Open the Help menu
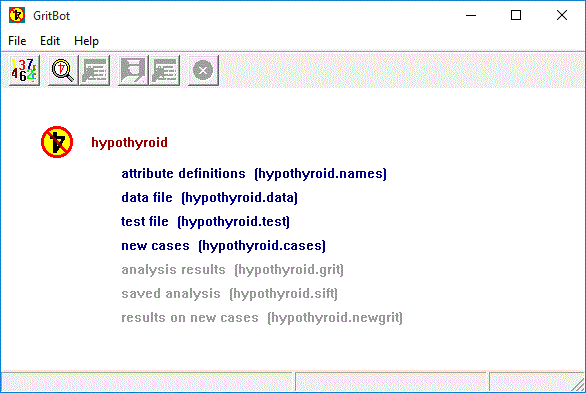 86,41
